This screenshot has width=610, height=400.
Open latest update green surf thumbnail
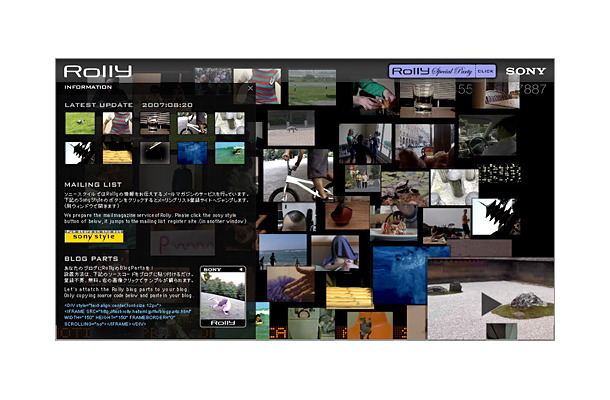230,153
